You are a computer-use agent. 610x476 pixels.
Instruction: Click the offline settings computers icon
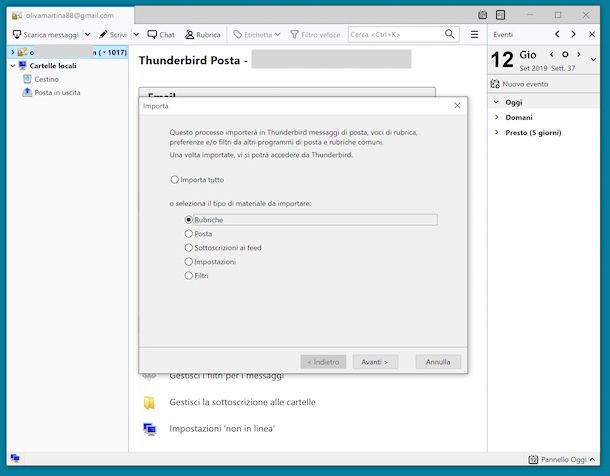(150, 429)
